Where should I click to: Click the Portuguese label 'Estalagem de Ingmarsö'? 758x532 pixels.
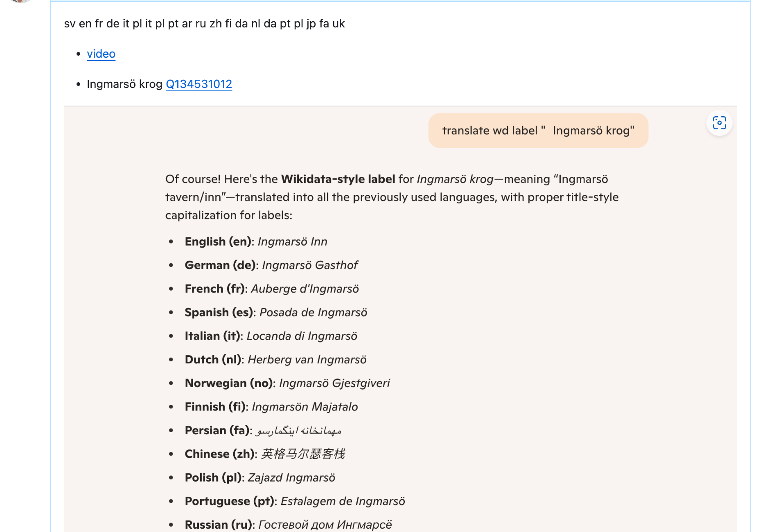[x=343, y=501]
